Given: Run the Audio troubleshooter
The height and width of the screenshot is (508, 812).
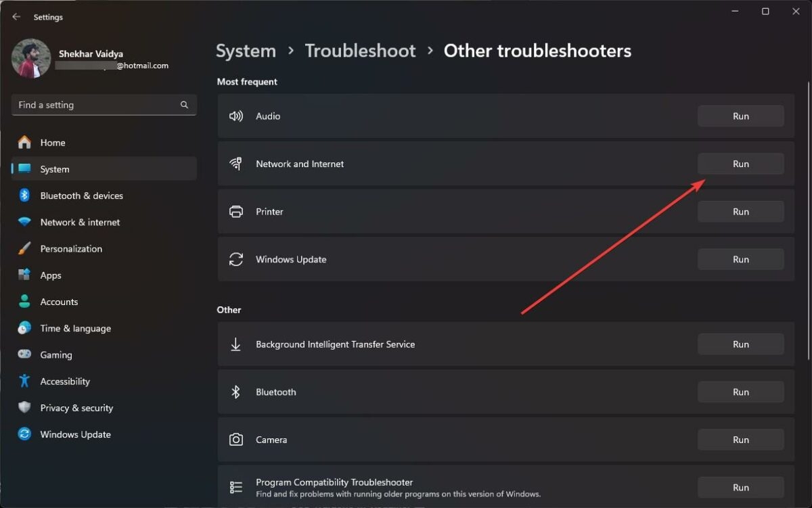Looking at the screenshot, I should tap(740, 116).
